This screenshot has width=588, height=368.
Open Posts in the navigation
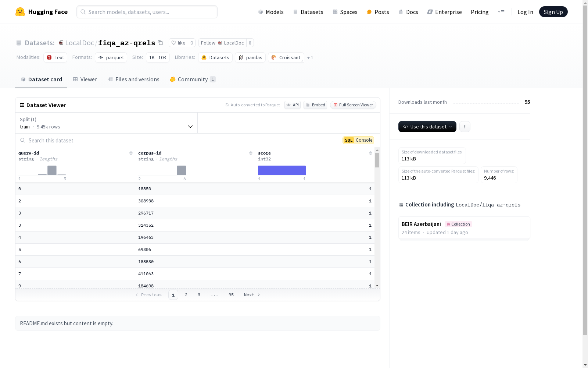coord(378,12)
